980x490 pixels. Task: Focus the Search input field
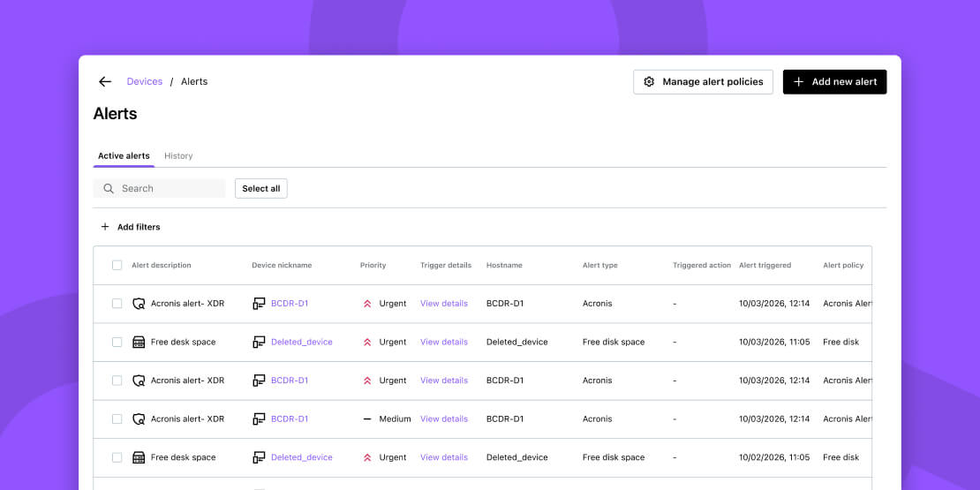160,189
